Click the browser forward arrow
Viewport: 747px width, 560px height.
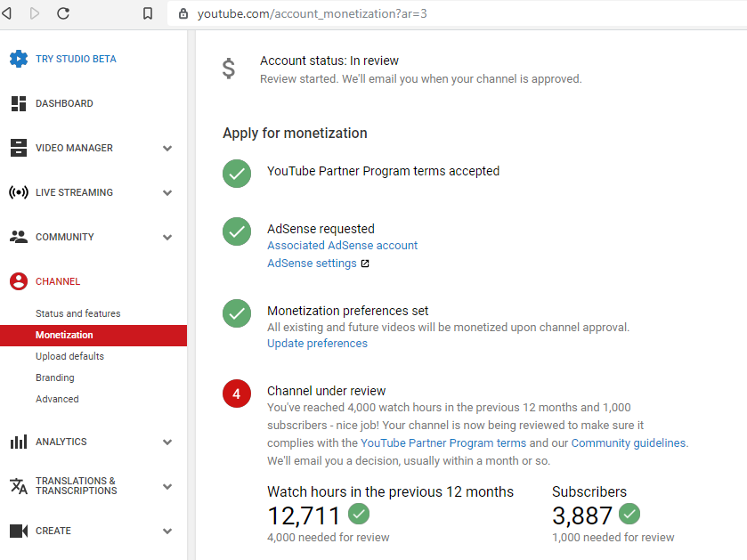coord(35,13)
